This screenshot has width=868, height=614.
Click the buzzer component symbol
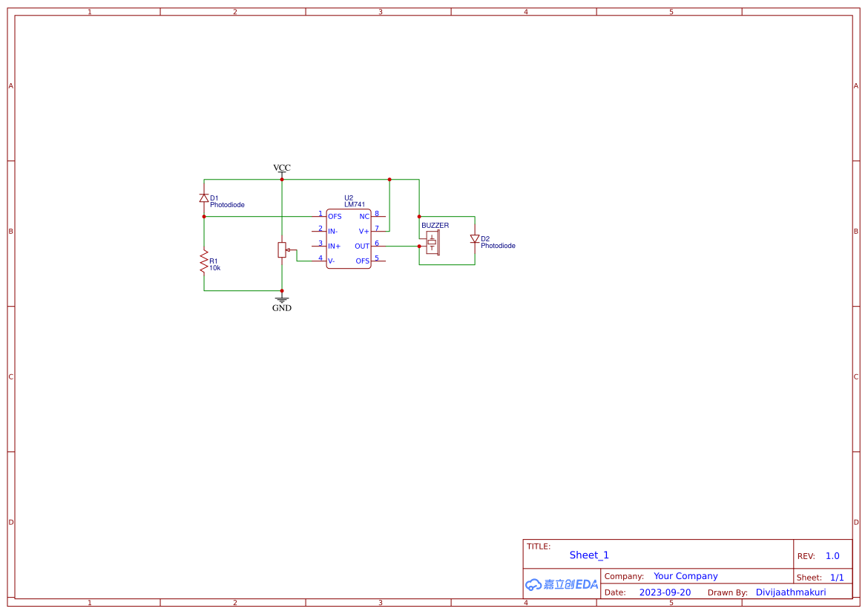point(433,242)
